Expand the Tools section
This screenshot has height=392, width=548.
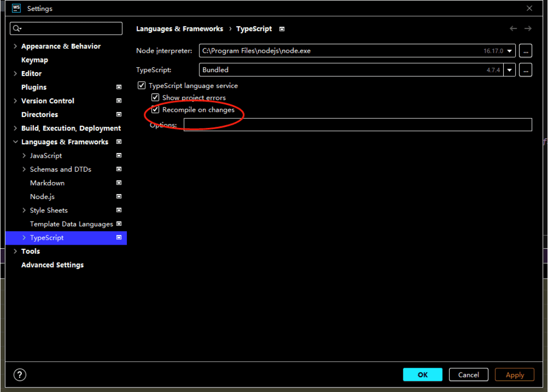click(15, 251)
